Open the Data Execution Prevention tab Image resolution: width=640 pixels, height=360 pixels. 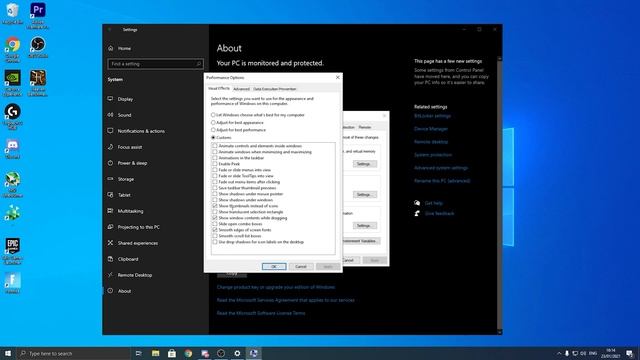coord(275,89)
